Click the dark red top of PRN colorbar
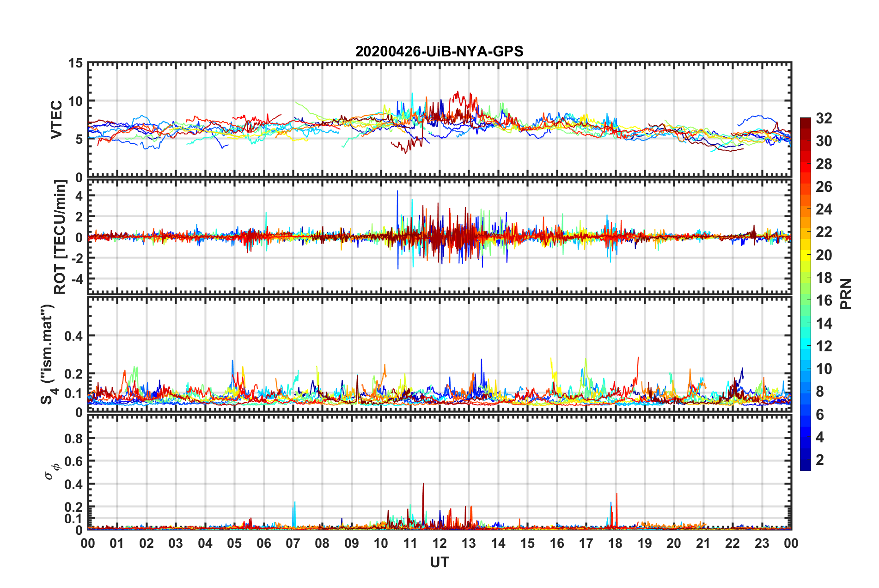This screenshot has width=879, height=588. [805, 122]
